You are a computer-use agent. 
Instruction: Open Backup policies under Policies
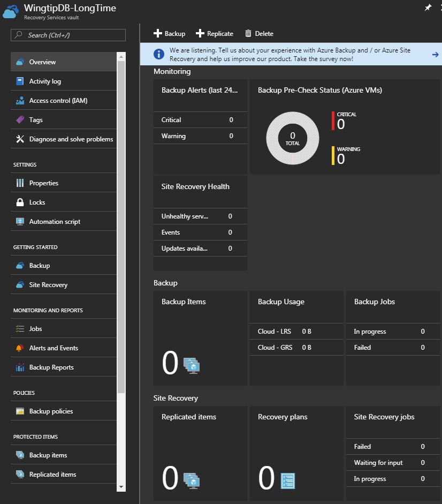tap(64, 411)
